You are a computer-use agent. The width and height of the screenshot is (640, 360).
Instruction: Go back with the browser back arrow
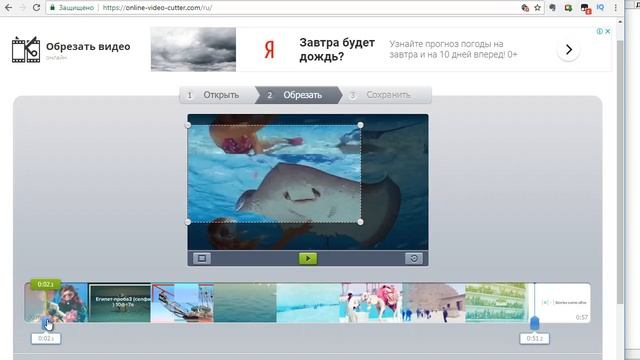[8, 7]
